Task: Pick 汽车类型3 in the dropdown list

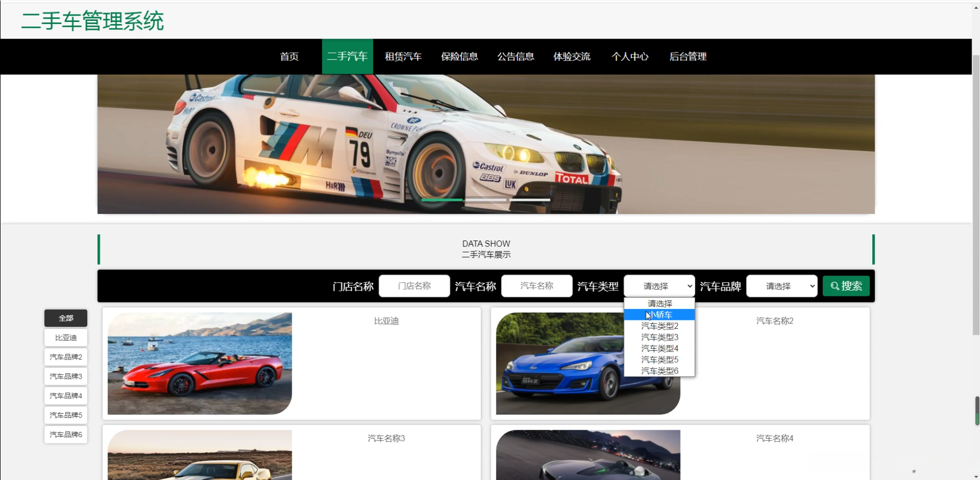Action: [660, 337]
